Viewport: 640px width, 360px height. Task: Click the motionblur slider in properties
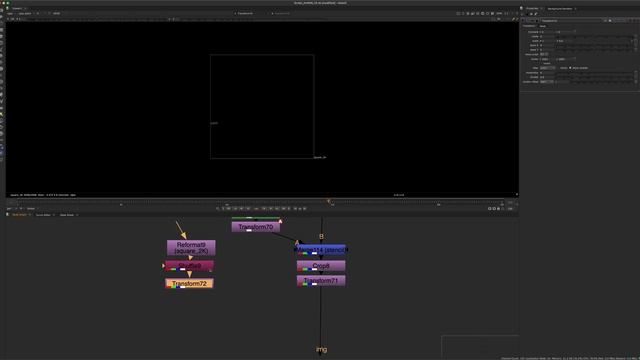[x=595, y=73]
